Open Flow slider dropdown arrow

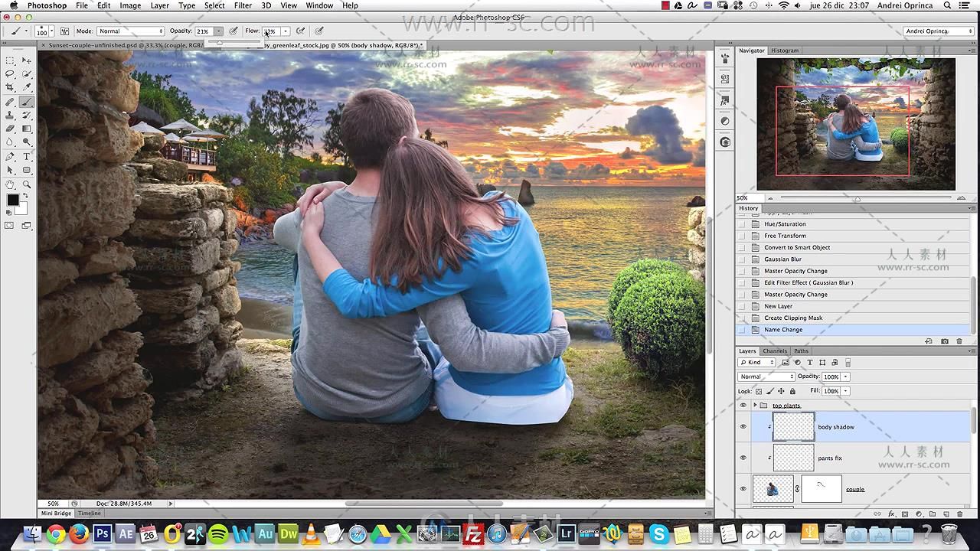tap(285, 31)
